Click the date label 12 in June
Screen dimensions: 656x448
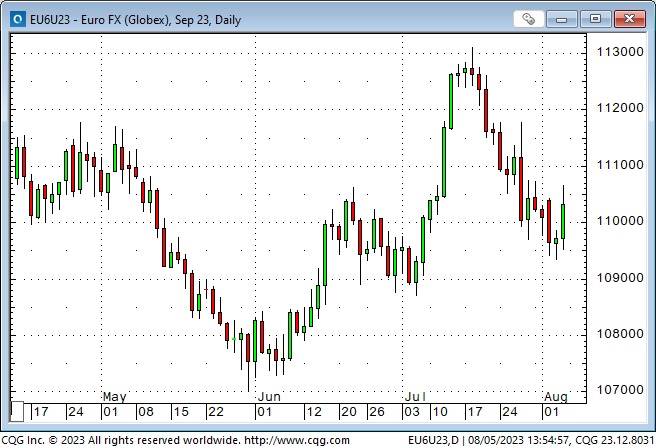click(314, 412)
